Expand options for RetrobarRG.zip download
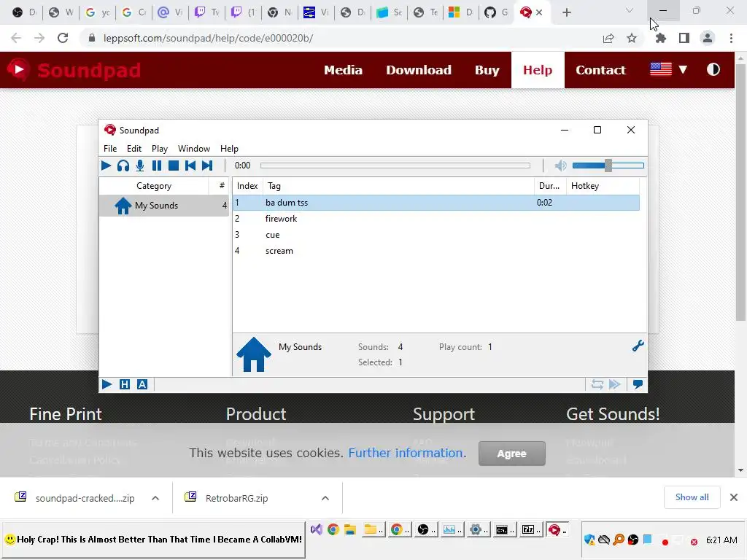The height and width of the screenshot is (560, 747). (x=325, y=498)
